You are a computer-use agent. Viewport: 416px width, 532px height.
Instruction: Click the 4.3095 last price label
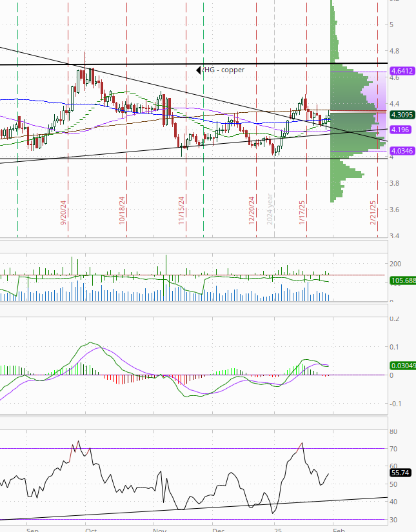[x=402, y=115]
